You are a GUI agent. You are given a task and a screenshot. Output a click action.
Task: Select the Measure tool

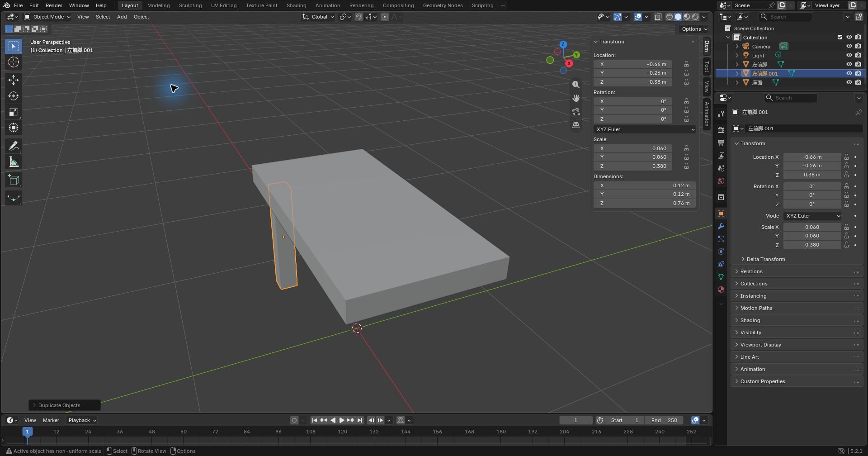(x=14, y=162)
